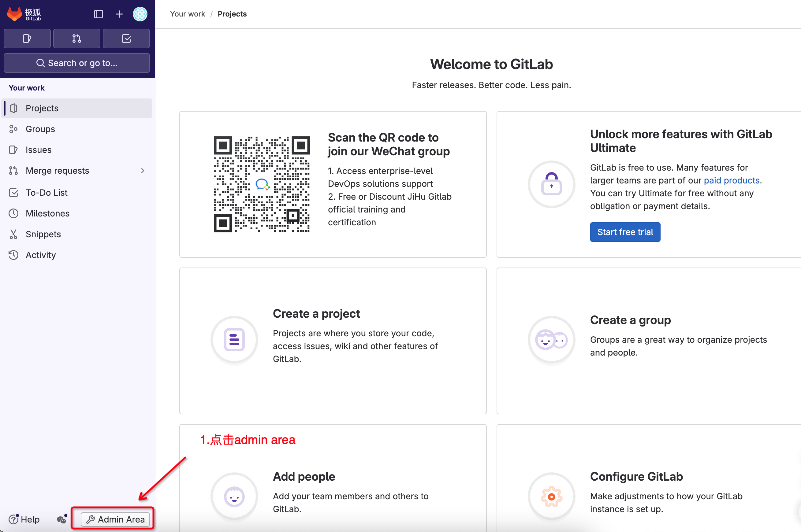
Task: Click the Help question mark icon
Action: tap(13, 519)
